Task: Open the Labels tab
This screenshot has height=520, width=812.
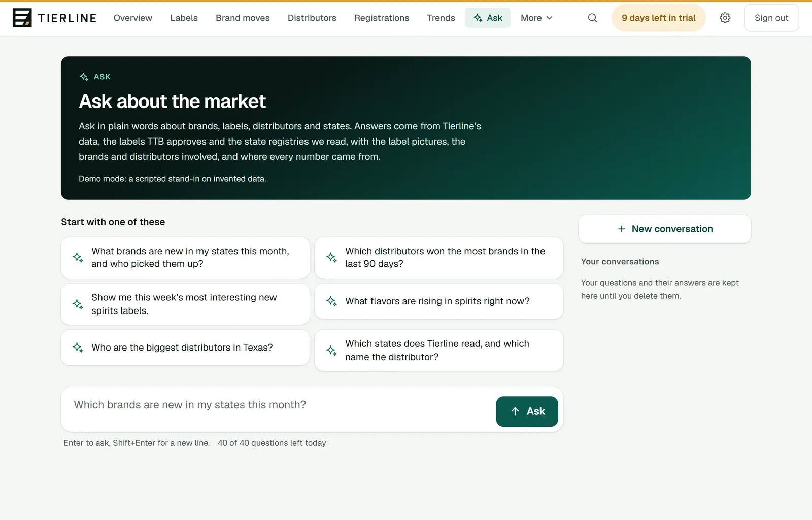Action: pos(184,18)
